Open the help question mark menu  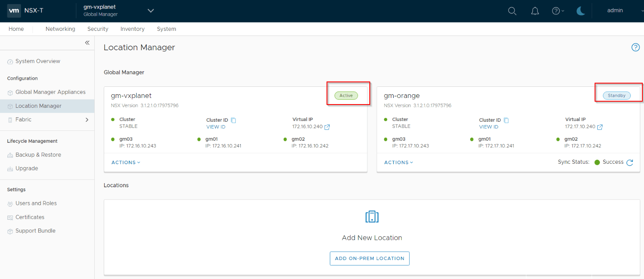(558, 11)
